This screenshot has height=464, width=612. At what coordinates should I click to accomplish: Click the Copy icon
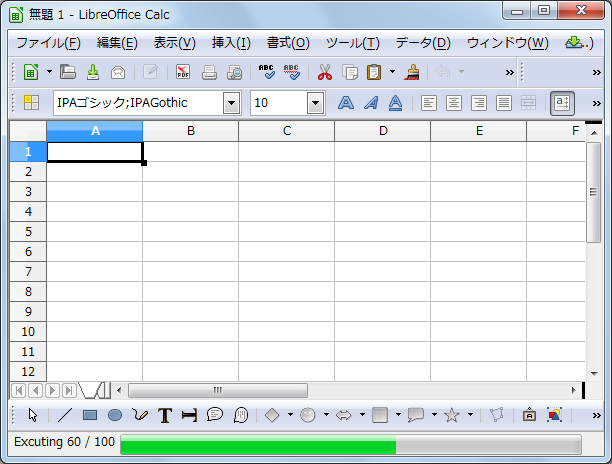coord(350,72)
